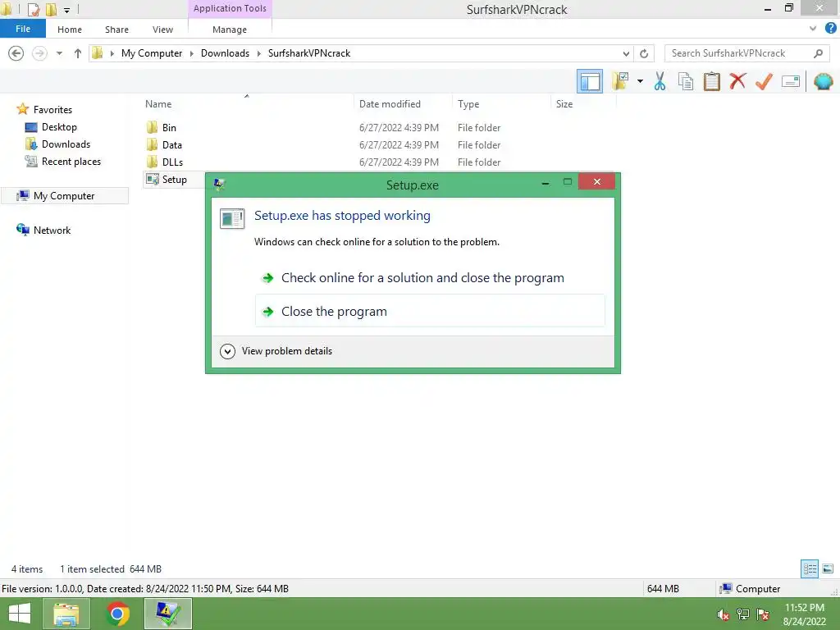
Task: Switch to large icons view in the status bar
Action: click(828, 568)
